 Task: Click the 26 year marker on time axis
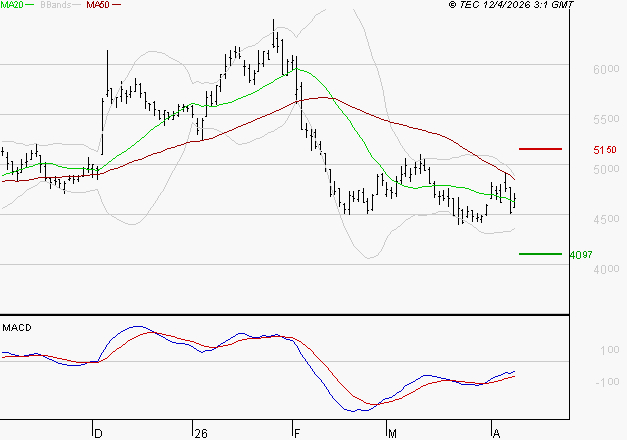[201, 434]
